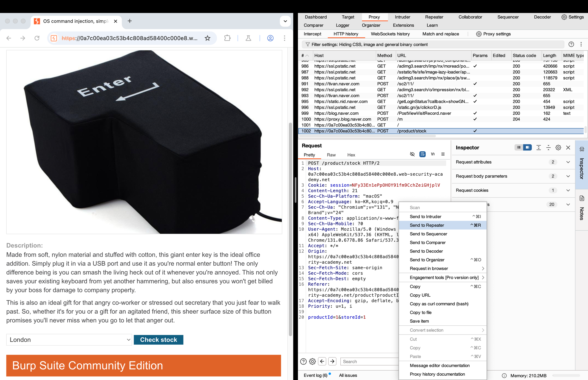This screenshot has height=380, width=588.
Task: Choose Send to Comparer in menu
Action: click(x=443, y=242)
